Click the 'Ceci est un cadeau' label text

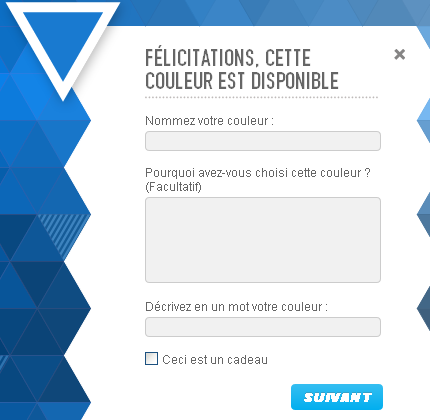pyautogui.click(x=215, y=360)
